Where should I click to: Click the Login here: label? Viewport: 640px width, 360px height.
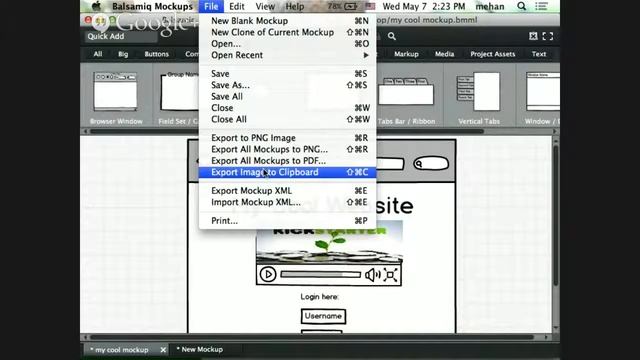point(320,297)
